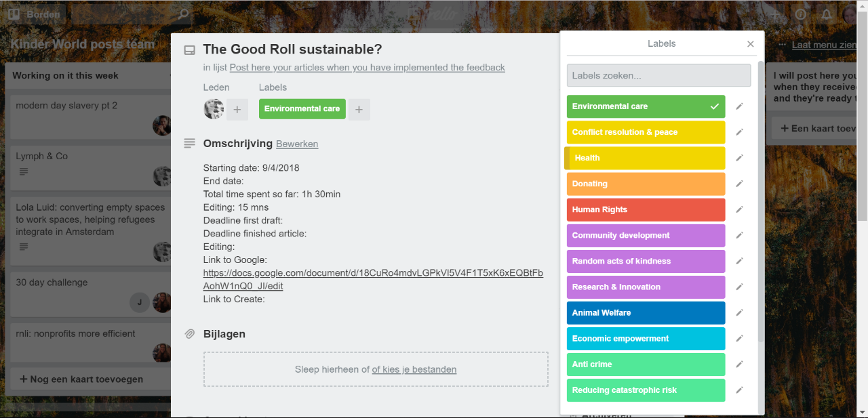Viewport: 868px width, 418px height.
Task: Close the Labels popup
Action: click(751, 44)
